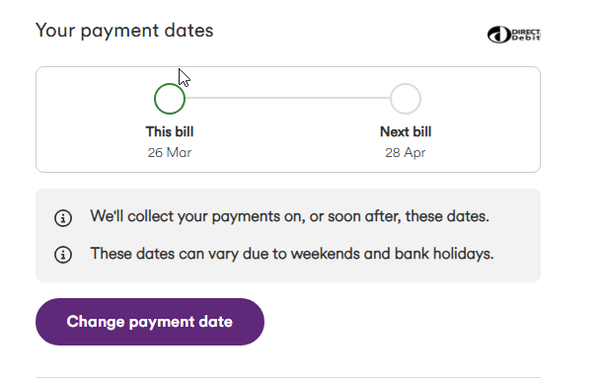Click the collect your payments message text
This screenshot has height=390, width=600.
tap(290, 216)
